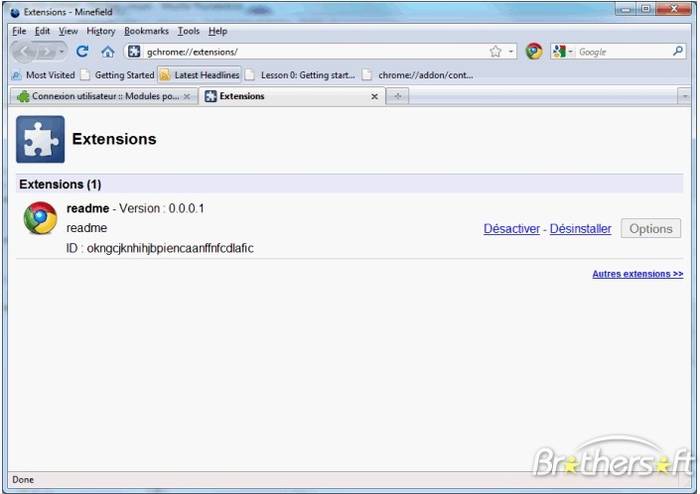Go forward with the Forward arrow button

[46, 52]
